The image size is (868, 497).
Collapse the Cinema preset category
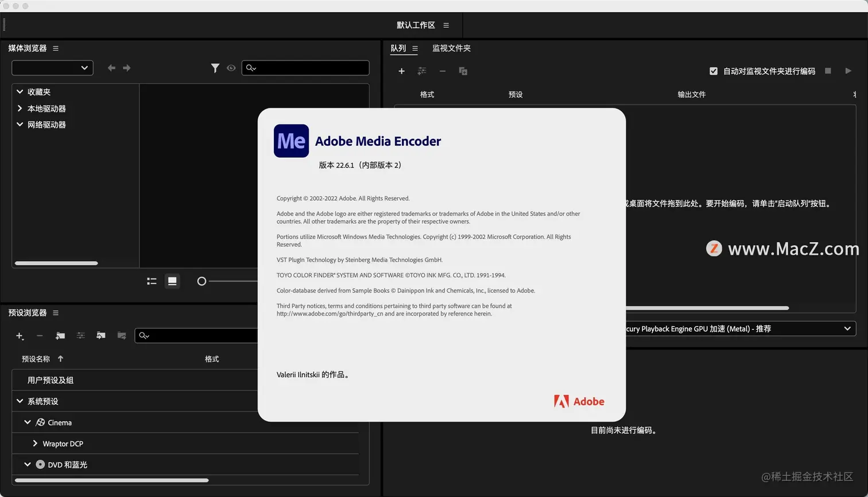[27, 422]
